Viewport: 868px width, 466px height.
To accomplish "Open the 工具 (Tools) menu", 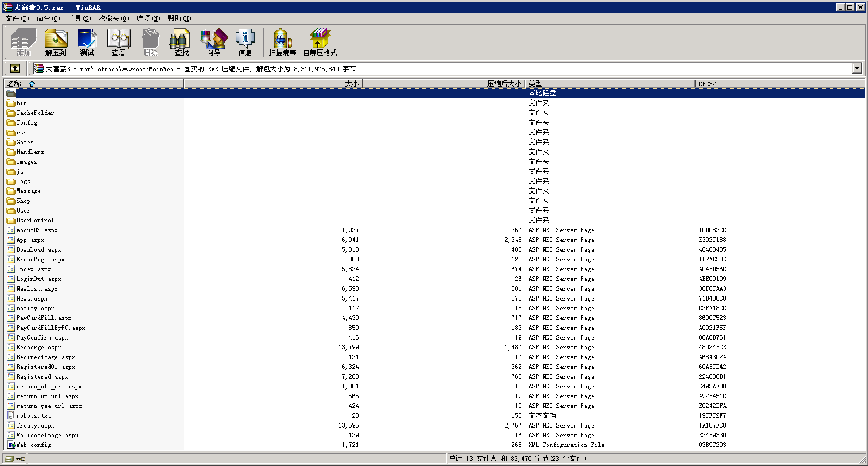I will click(x=79, y=18).
